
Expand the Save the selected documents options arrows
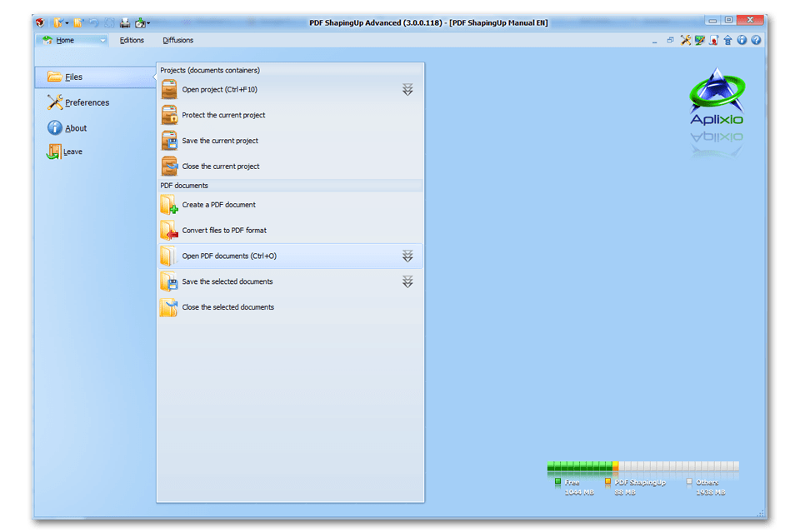point(407,281)
